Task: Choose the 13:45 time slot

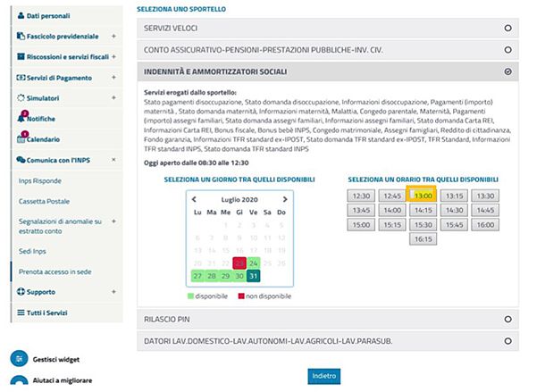Action: click(x=361, y=210)
